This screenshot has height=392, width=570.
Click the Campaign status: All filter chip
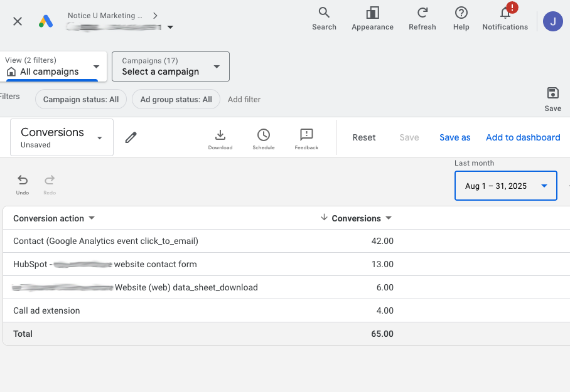[x=81, y=99]
